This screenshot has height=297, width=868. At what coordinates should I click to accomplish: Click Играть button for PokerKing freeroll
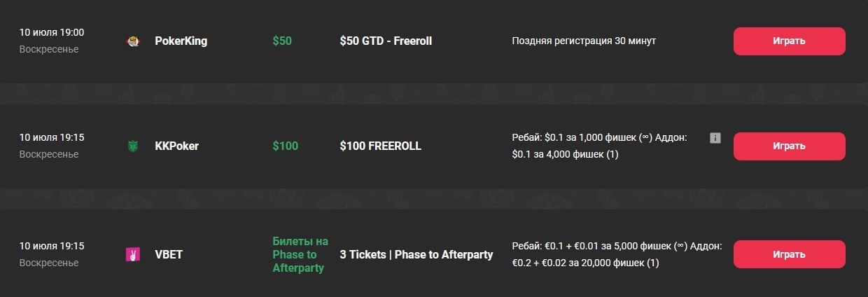pyautogui.click(x=789, y=41)
